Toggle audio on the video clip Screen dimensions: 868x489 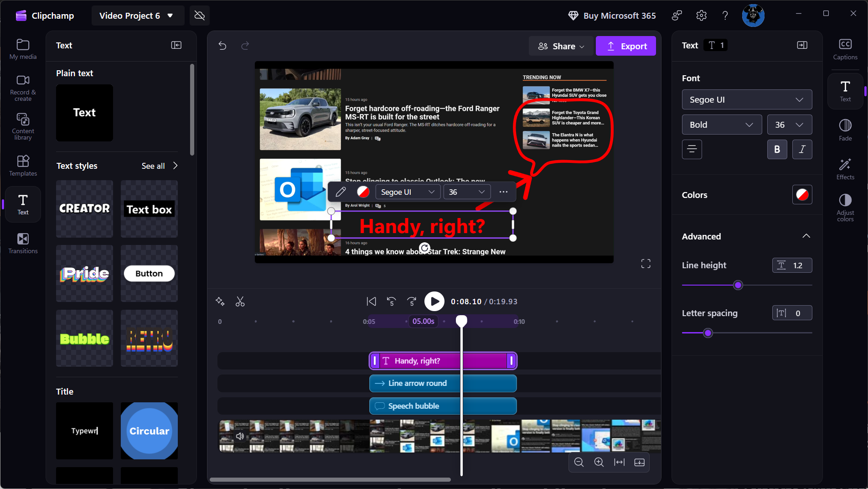pos(240,436)
